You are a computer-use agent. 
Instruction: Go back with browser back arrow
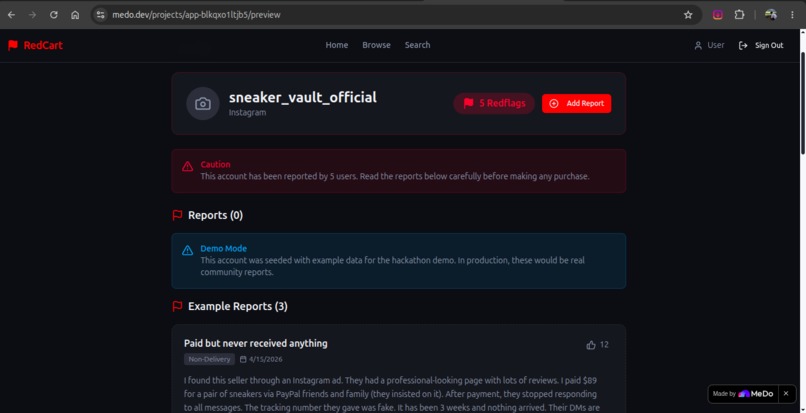point(11,15)
